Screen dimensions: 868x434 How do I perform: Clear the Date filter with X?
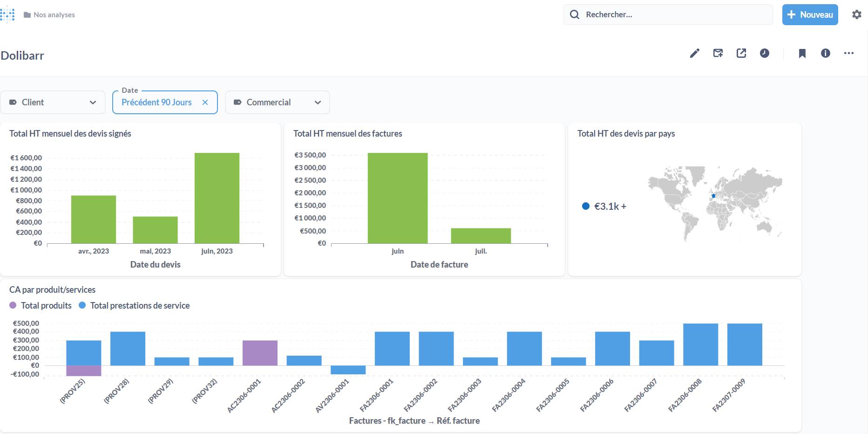click(x=205, y=102)
